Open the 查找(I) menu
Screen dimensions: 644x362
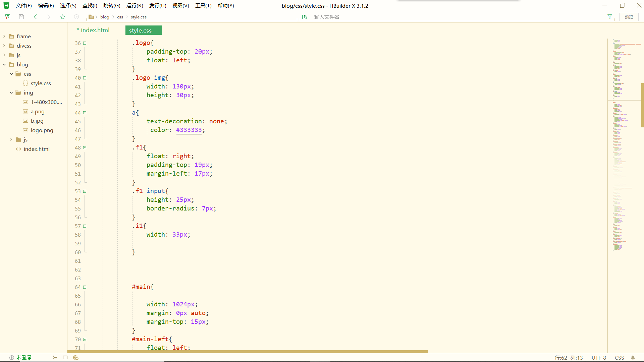tap(90, 6)
